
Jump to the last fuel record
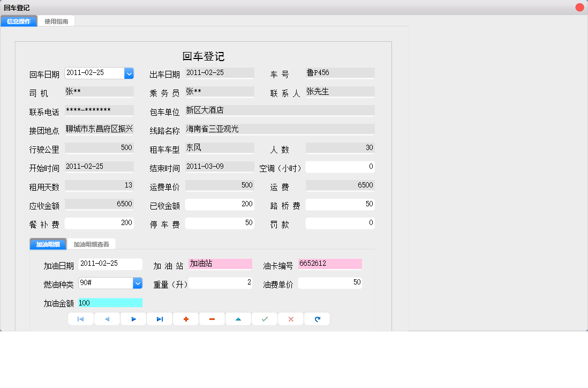click(x=159, y=318)
